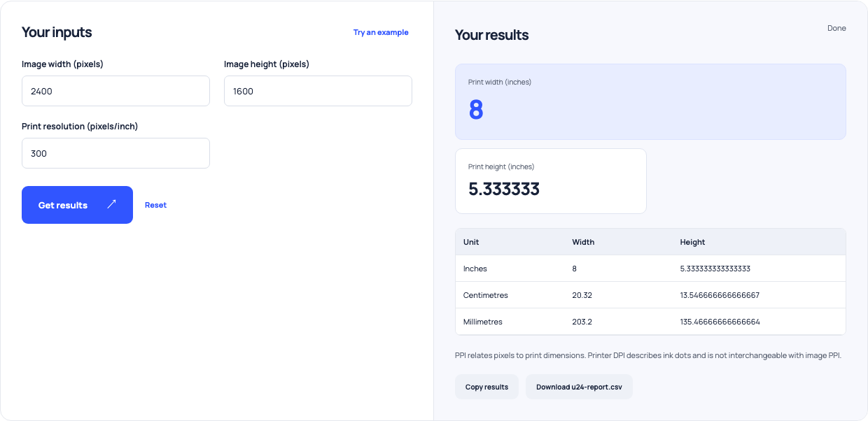Click the Millimetres row label
Image resolution: width=868 pixels, height=421 pixels.
click(483, 322)
